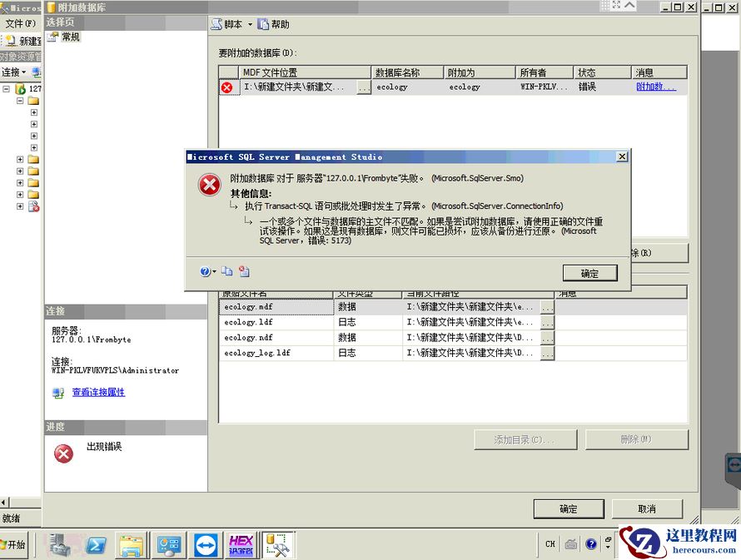The image size is (741, 560).
Task: Click the connection properties icon beside 查看连接属性
Action: point(58,393)
